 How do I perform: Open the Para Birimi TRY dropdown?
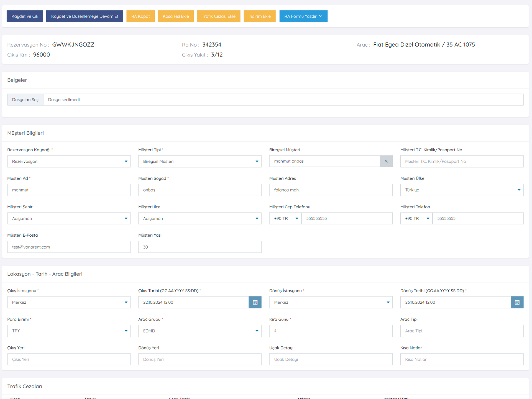(69, 331)
